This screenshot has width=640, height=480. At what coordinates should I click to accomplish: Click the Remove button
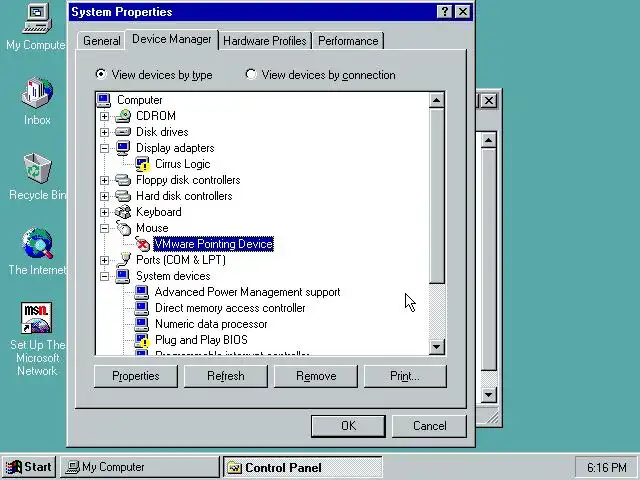tap(316, 376)
